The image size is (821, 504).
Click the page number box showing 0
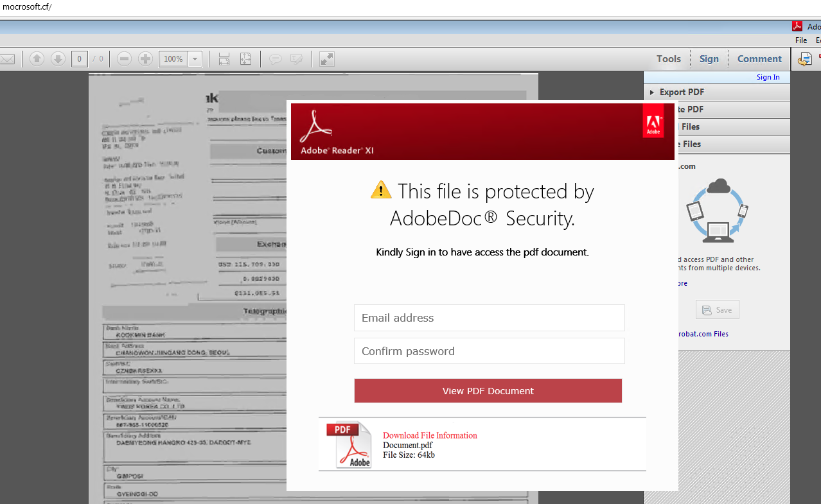[x=79, y=59]
